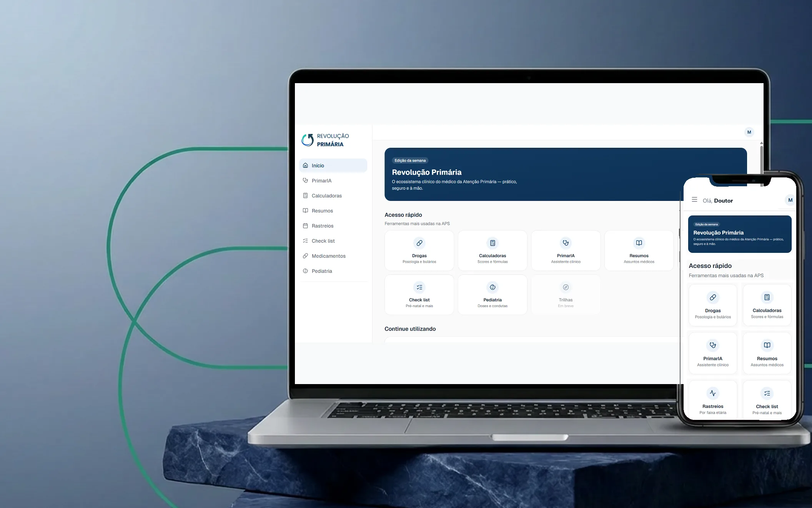Screen dimensions: 812x508
Task: Open the Drogas pill icon card on laptop
Action: (419, 251)
